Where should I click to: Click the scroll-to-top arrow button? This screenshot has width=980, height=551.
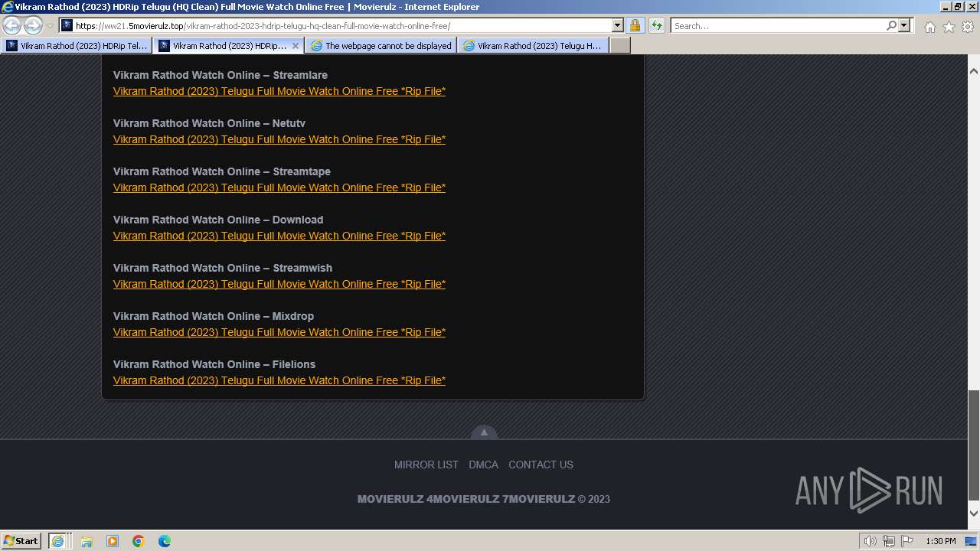click(x=484, y=432)
